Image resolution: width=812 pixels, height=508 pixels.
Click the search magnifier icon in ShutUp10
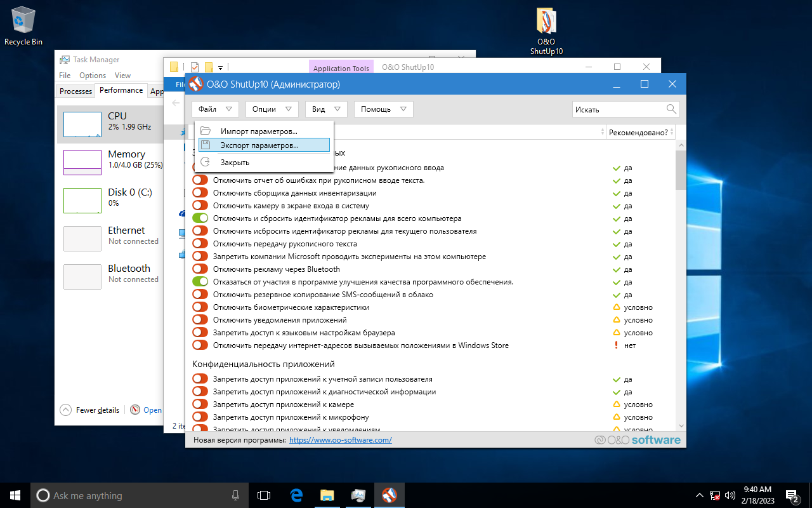(672, 109)
